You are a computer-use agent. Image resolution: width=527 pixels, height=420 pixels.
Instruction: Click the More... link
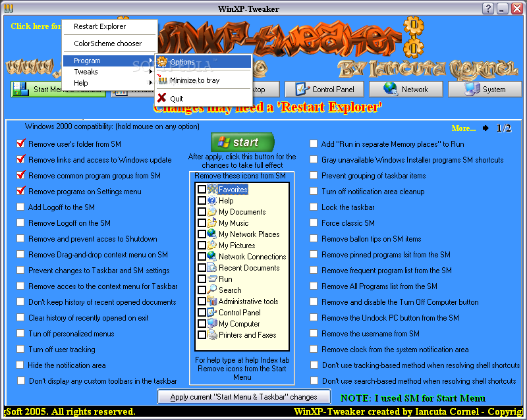464,128
